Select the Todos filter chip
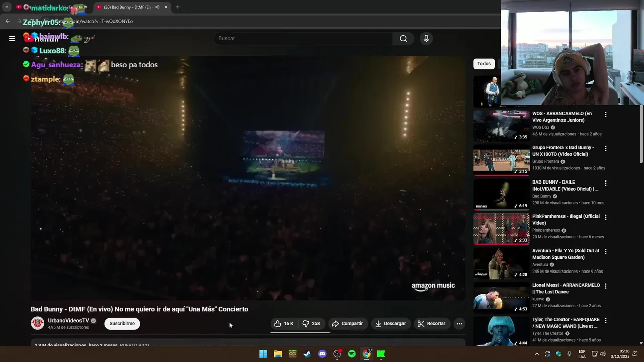Viewport: 644px width, 362px height. [484, 64]
